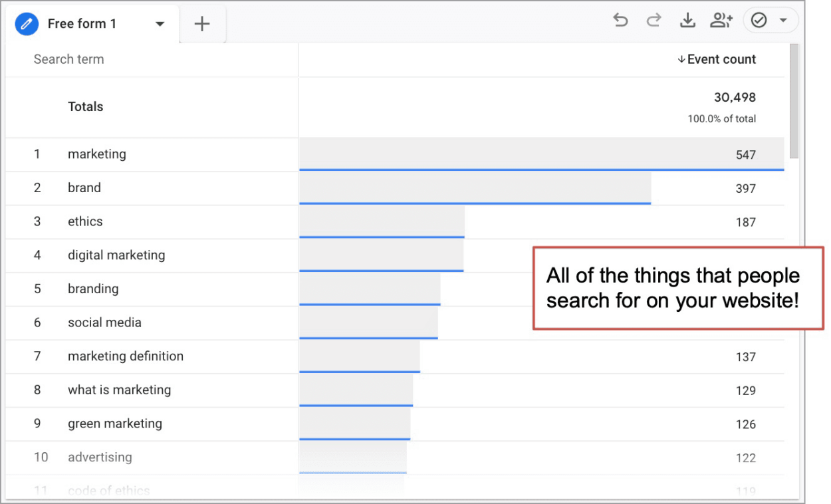
Task: Click the down arrow sort indicator
Action: click(681, 60)
